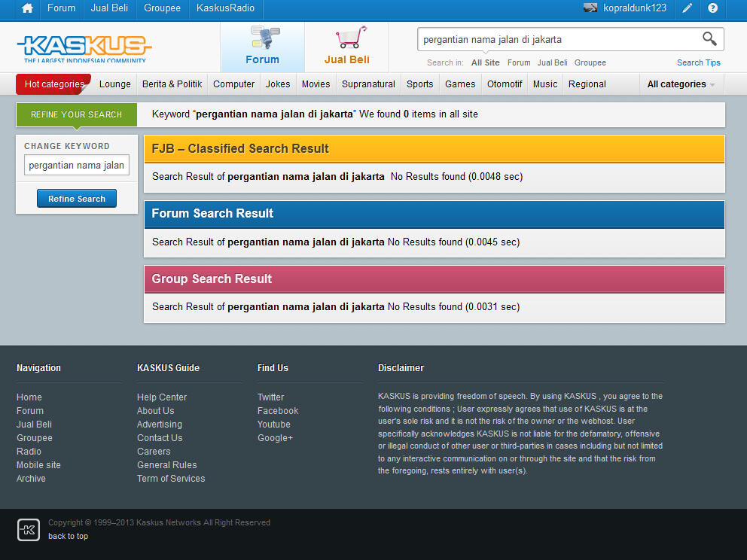The height and width of the screenshot is (560, 747).
Task: Open the Contact Us link
Action: pos(160,437)
